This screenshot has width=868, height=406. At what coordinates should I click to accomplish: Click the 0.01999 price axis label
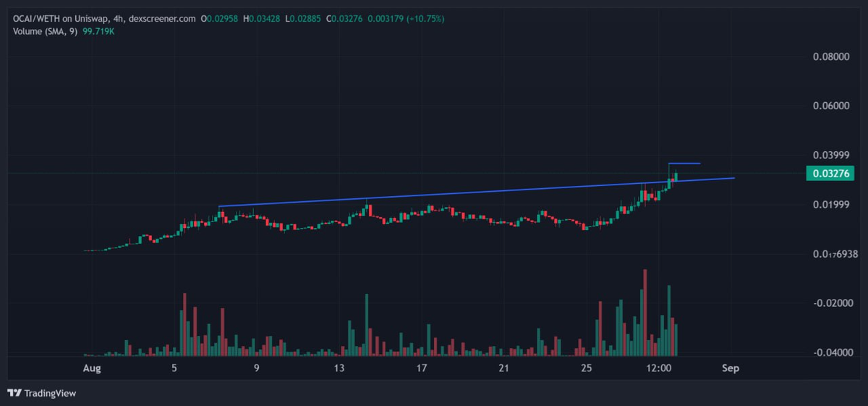[832, 205]
